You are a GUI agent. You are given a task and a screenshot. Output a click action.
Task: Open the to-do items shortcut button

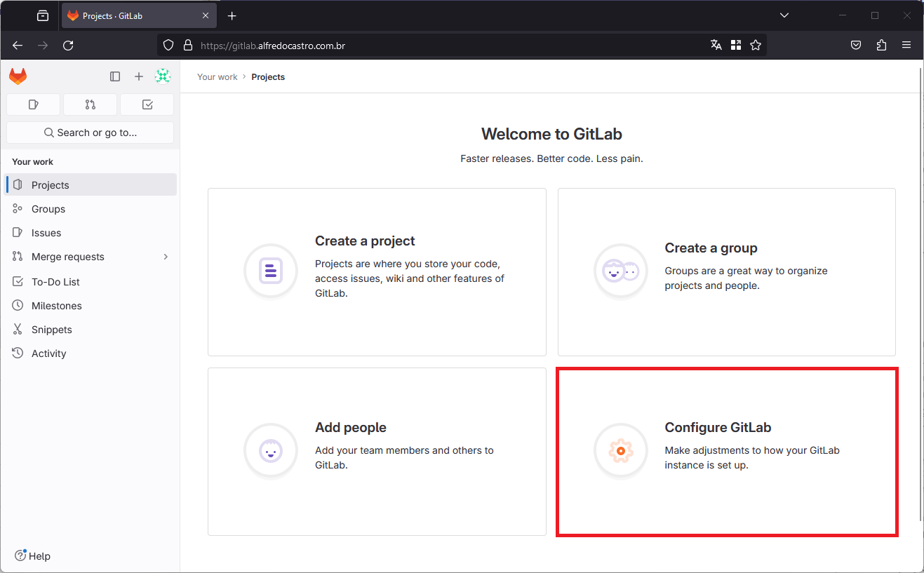pyautogui.click(x=147, y=105)
